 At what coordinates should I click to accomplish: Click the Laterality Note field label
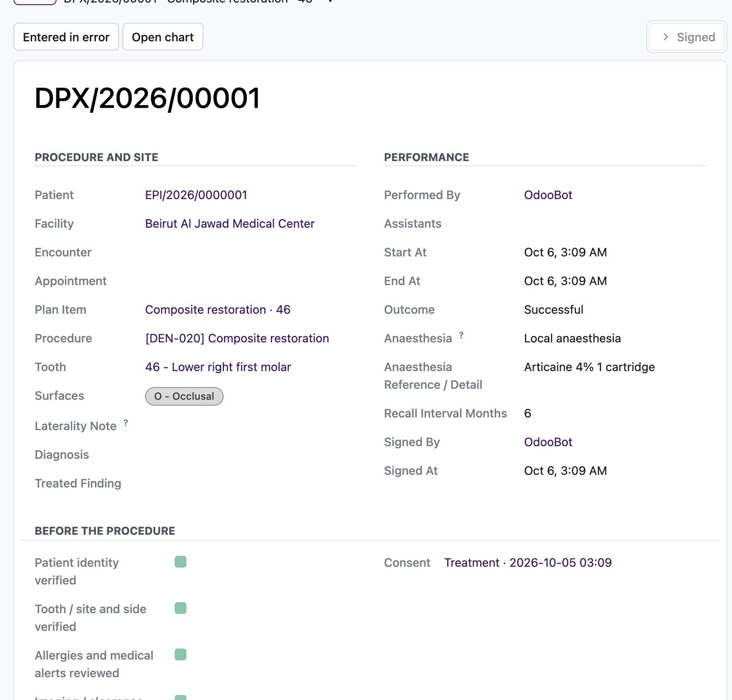point(76,426)
